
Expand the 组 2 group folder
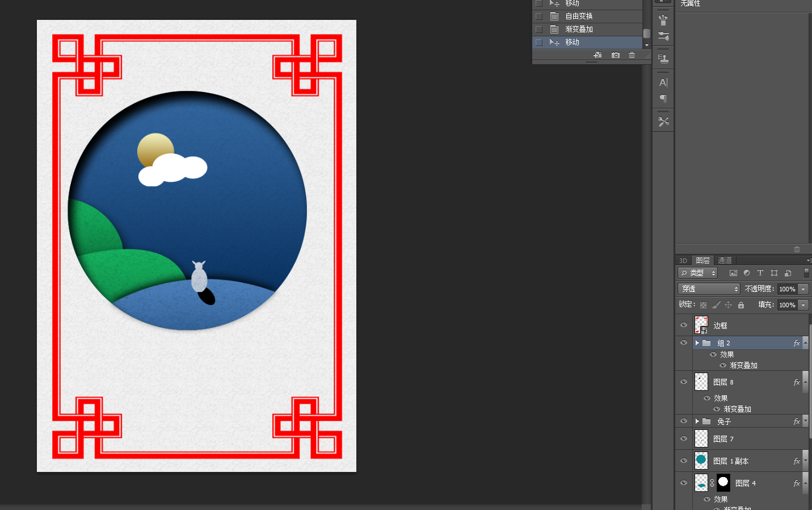click(697, 343)
